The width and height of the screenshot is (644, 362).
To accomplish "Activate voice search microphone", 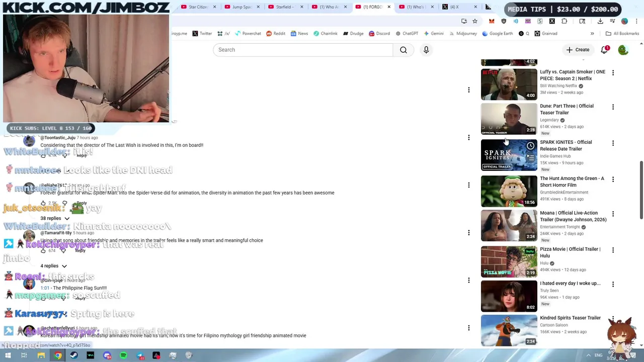I will coord(426,50).
